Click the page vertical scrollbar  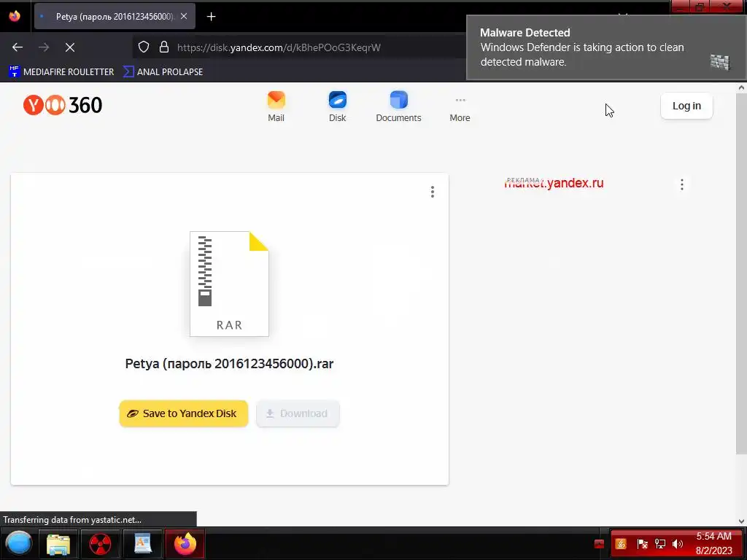741,274
